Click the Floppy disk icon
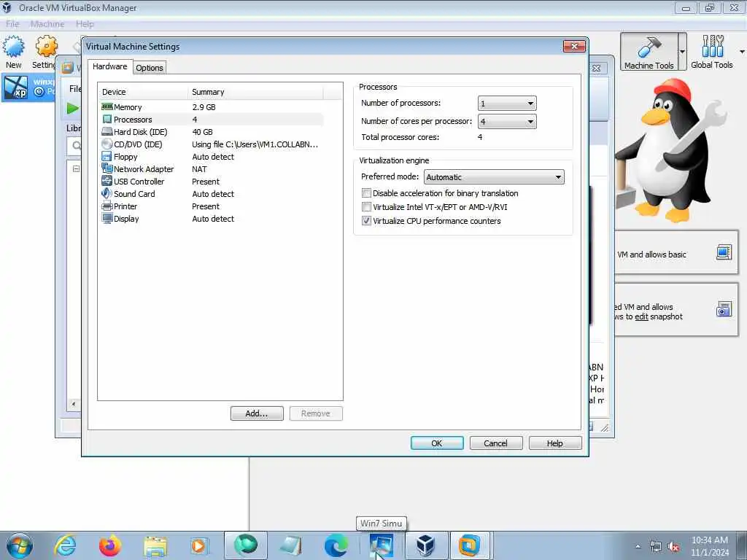 pos(107,157)
